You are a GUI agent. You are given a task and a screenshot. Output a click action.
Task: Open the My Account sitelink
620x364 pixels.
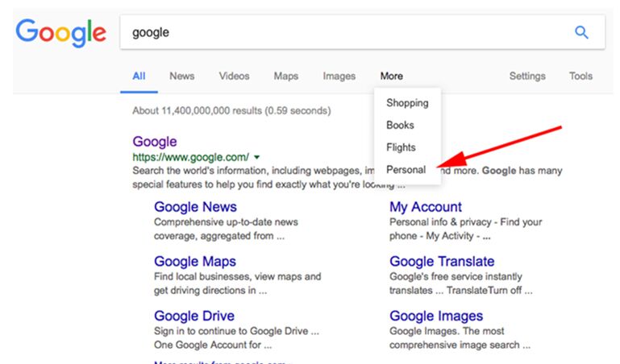tap(426, 207)
